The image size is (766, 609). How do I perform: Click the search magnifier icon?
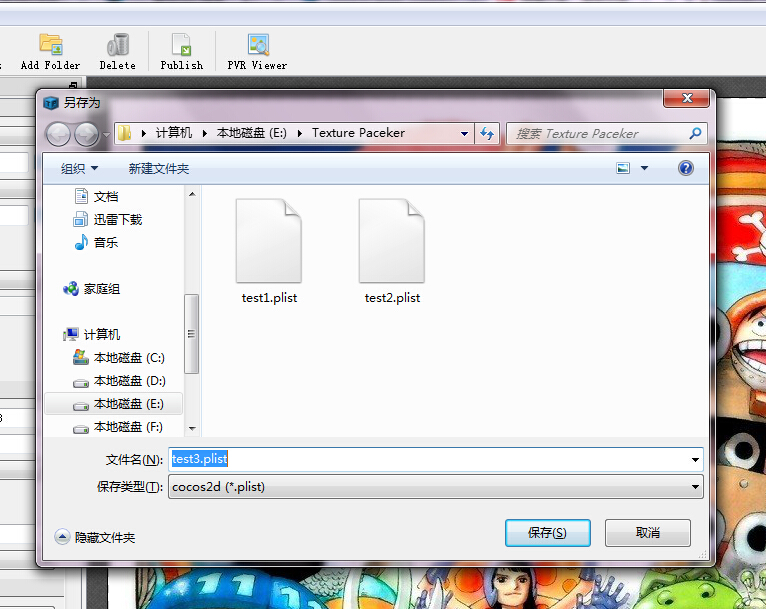coord(695,133)
